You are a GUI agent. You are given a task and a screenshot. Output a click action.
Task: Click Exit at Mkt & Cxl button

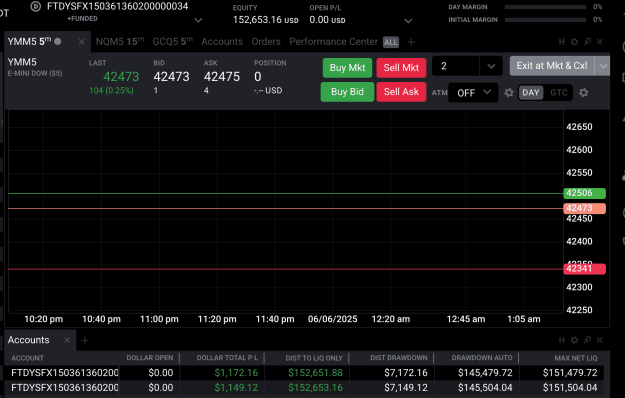(552, 66)
